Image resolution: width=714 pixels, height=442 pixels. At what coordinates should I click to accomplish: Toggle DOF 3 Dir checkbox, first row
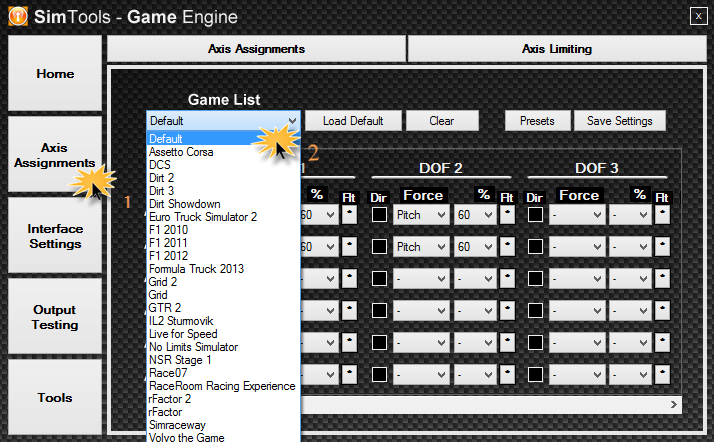click(x=536, y=214)
